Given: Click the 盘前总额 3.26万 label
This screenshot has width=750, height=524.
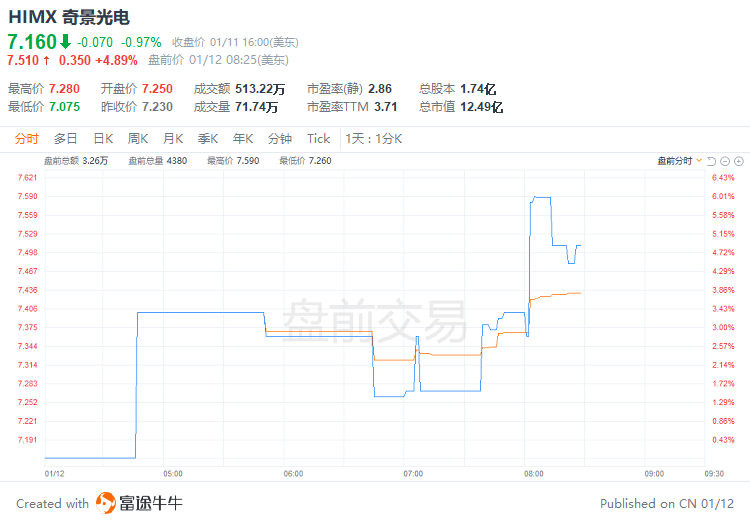Looking at the screenshot, I should 76,161.
